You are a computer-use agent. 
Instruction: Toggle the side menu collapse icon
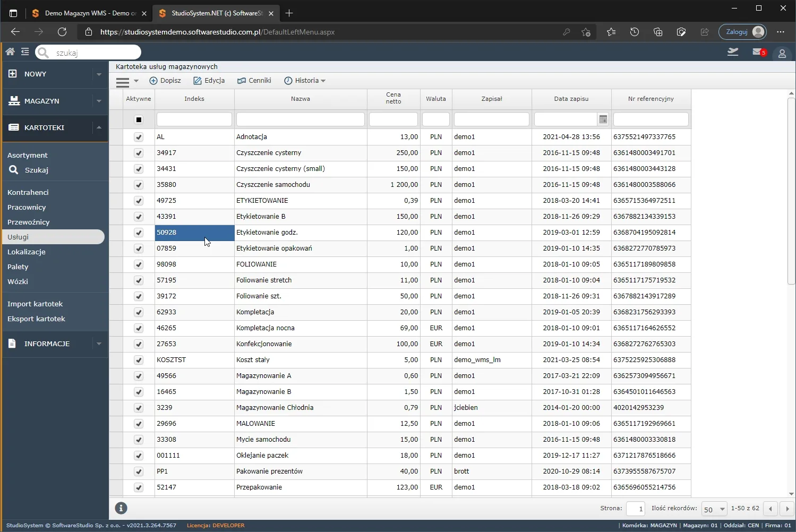[25, 52]
